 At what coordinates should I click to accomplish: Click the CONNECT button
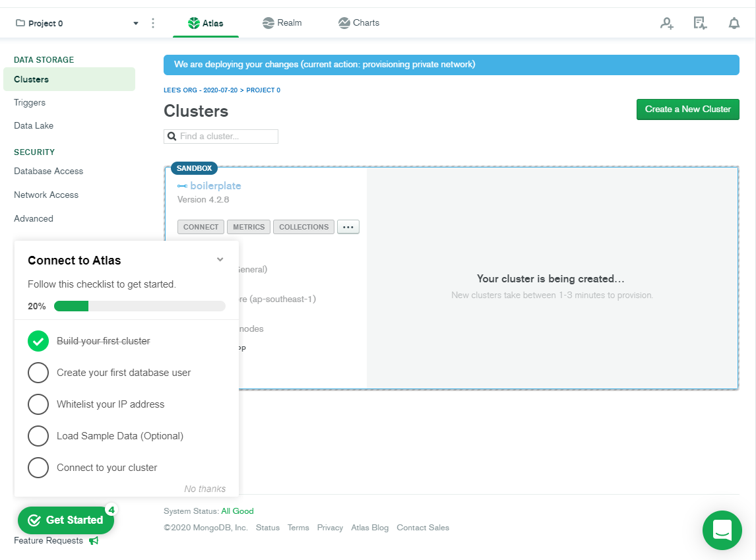(201, 227)
